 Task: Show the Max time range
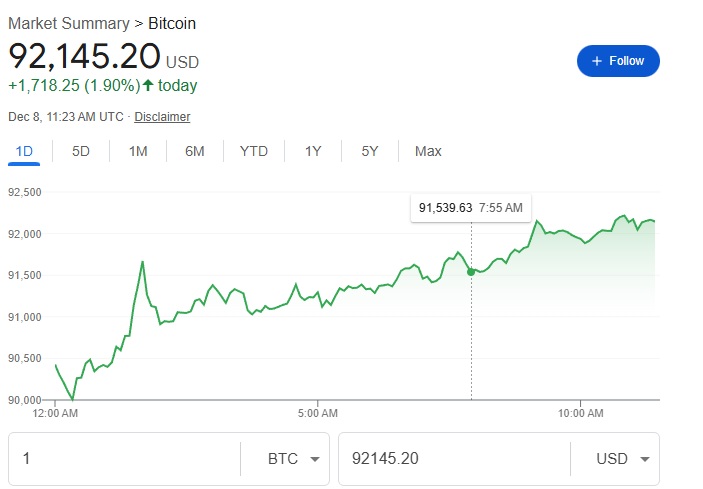coord(428,152)
